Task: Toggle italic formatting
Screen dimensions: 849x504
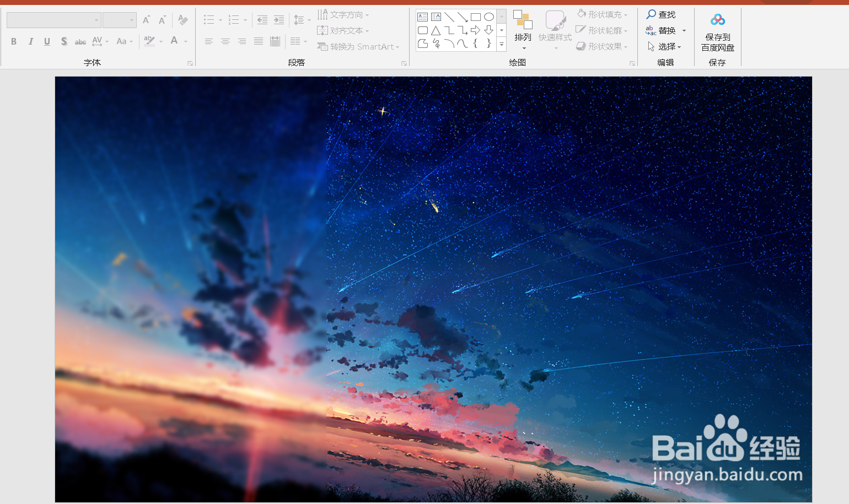Action: point(30,41)
